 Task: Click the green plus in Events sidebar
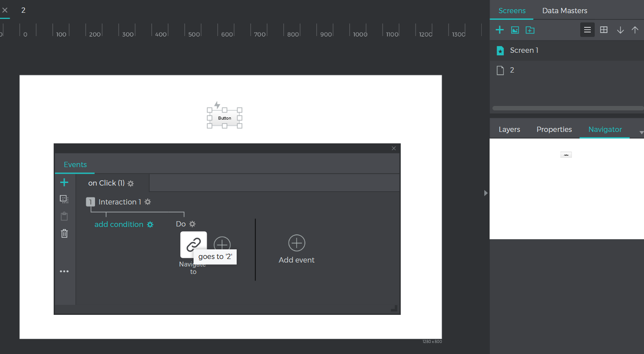[64, 182]
